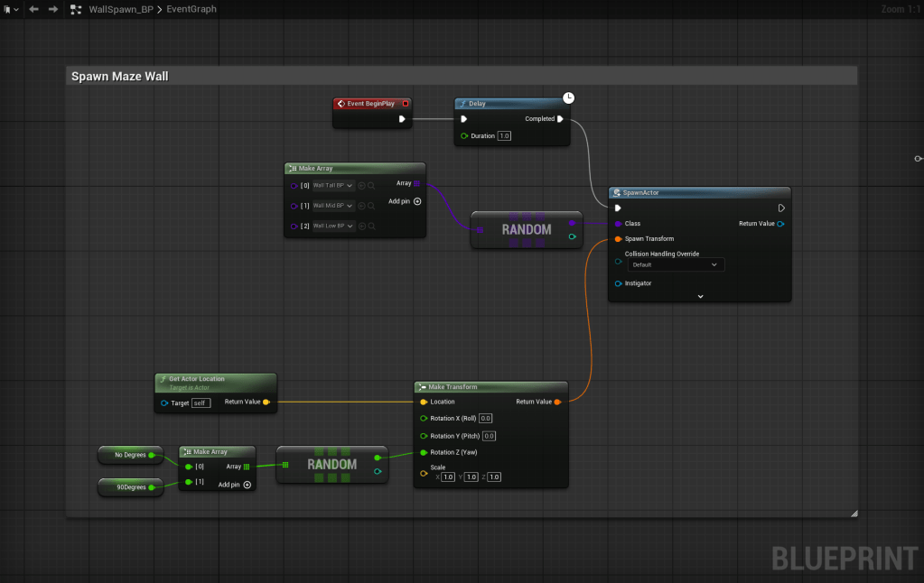Click the Add pin plus icon on the class Make Array node
Screen dimensions: 924x583
click(417, 201)
